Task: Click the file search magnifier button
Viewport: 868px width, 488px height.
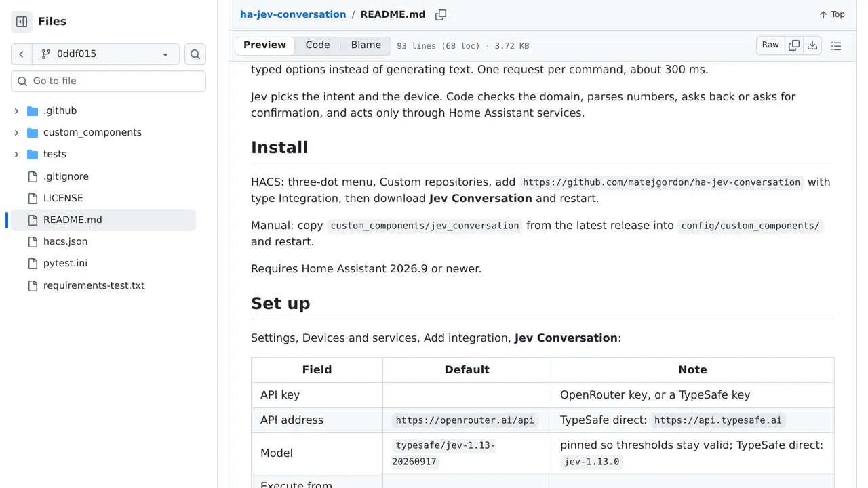Action: pyautogui.click(x=195, y=54)
